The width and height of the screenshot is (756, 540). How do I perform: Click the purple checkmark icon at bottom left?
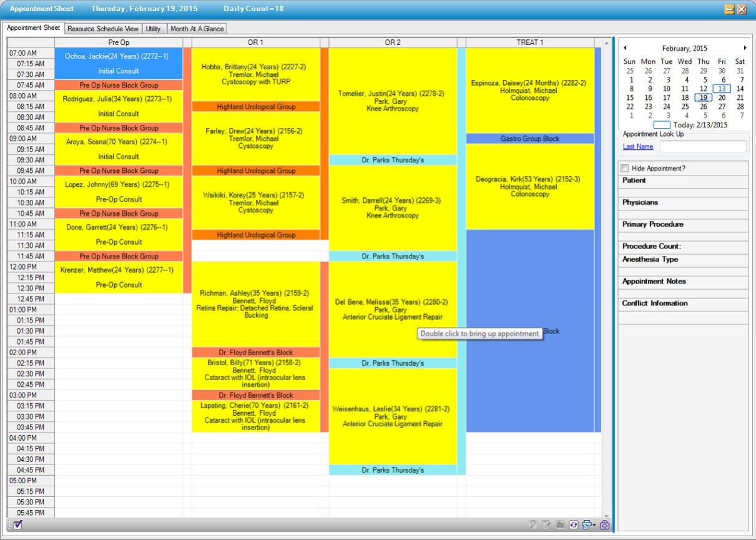pos(17,525)
